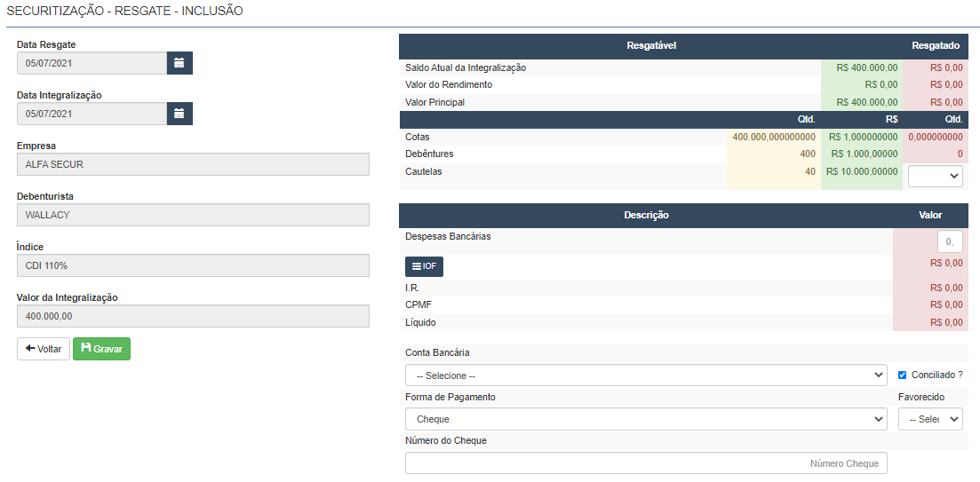Click the Resgatável table header
The width and height of the screenshot is (980, 482).
pos(651,45)
